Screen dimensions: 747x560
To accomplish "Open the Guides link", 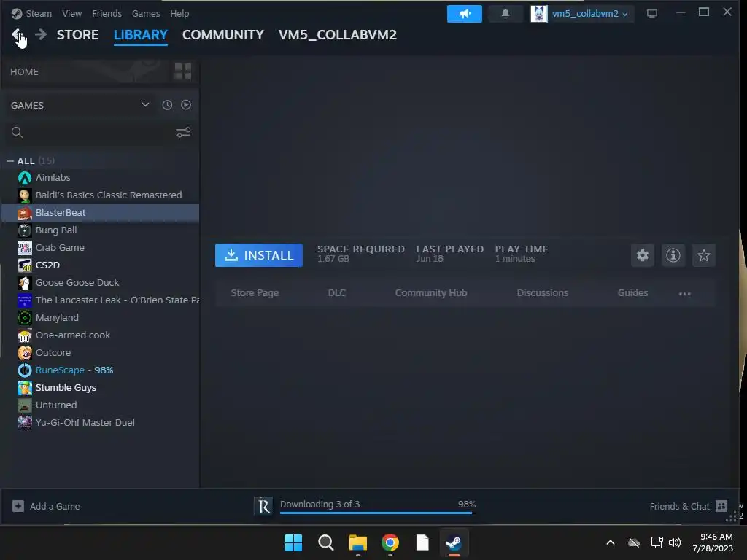I will click(x=632, y=293).
